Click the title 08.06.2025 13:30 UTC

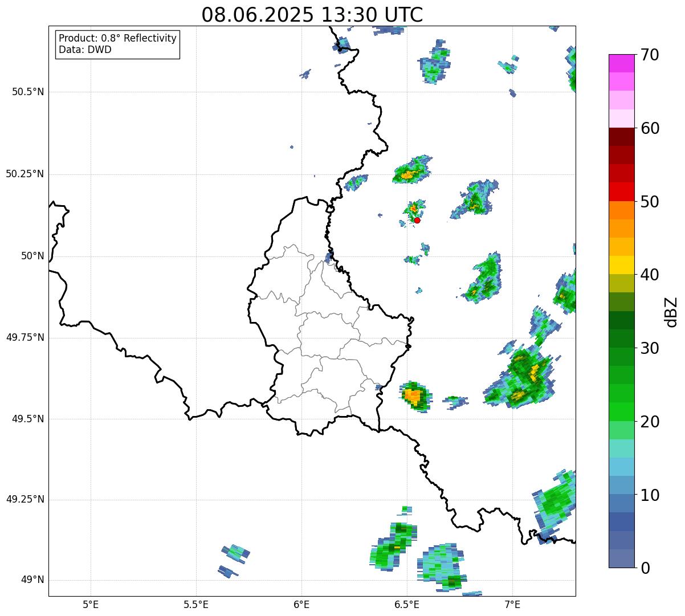coord(312,15)
